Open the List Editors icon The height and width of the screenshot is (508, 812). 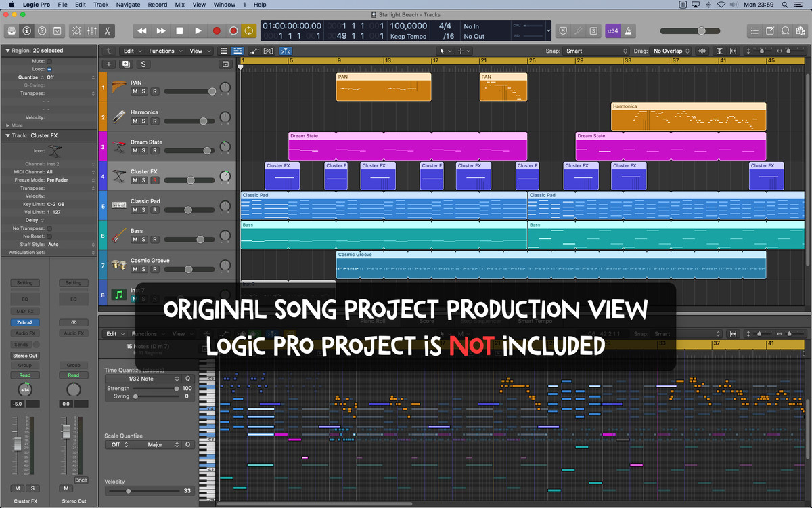[755, 30]
